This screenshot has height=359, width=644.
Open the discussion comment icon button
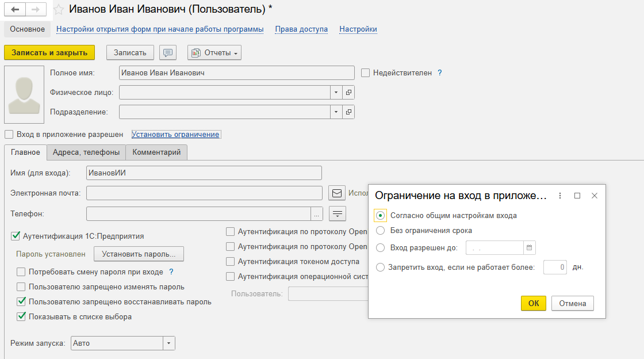168,52
